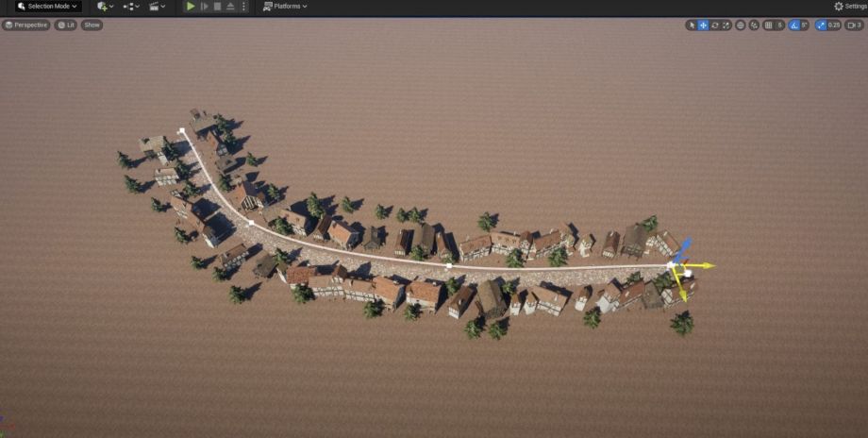The width and height of the screenshot is (868, 438).
Task: Toggle grid position snapping
Action: 768,25
